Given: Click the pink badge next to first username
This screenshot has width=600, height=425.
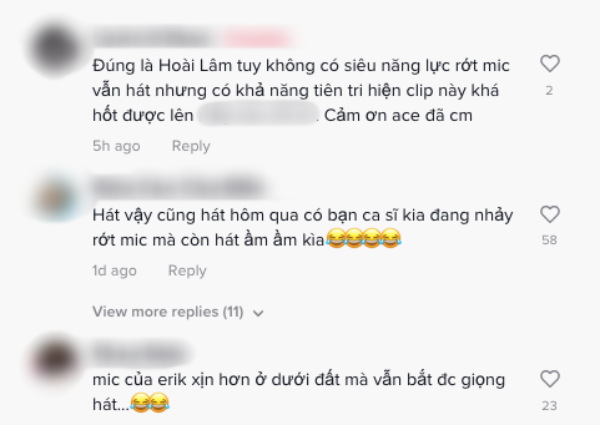Looking at the screenshot, I should [x=257, y=39].
